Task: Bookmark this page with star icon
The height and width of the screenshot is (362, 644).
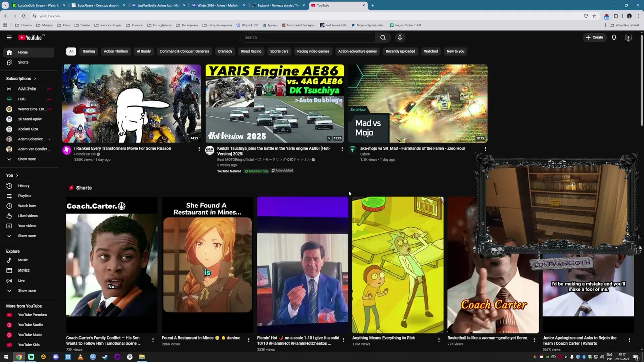Action: (x=594, y=16)
